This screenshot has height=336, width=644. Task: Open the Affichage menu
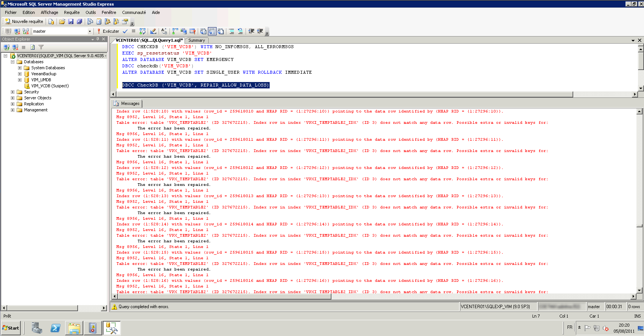point(49,12)
